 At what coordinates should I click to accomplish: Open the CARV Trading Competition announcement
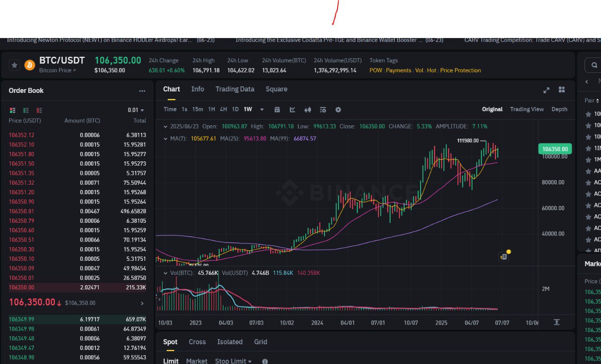coord(532,40)
